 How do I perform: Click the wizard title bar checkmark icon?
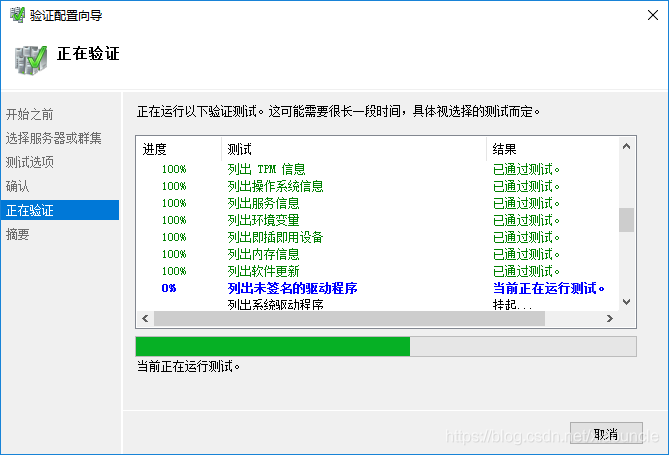click(x=17, y=15)
